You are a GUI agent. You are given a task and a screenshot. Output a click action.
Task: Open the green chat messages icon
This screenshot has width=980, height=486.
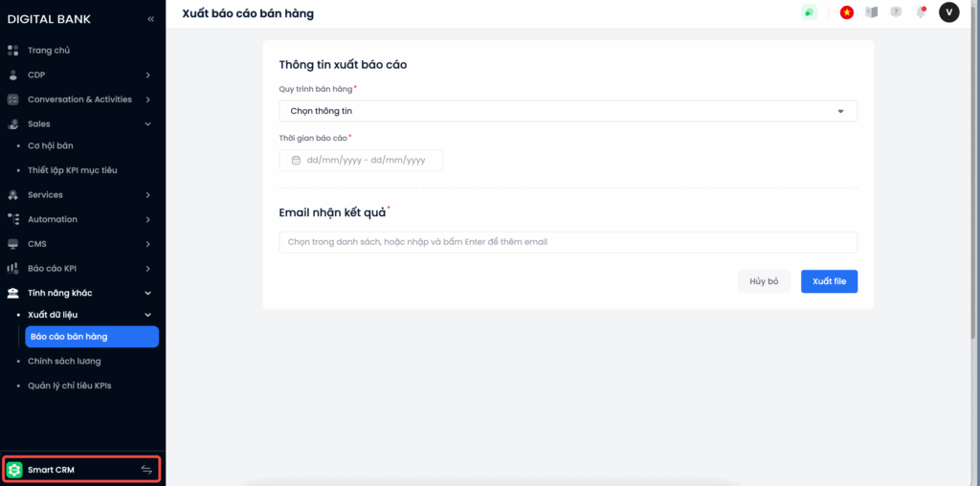pos(809,12)
